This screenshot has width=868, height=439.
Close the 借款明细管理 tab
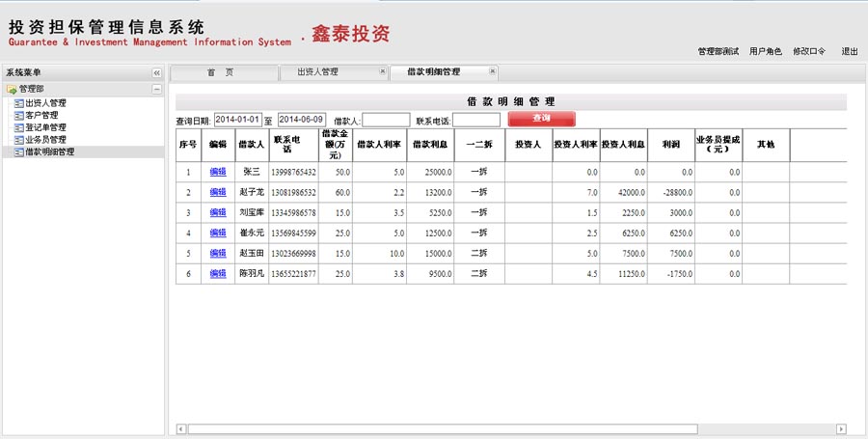point(492,71)
